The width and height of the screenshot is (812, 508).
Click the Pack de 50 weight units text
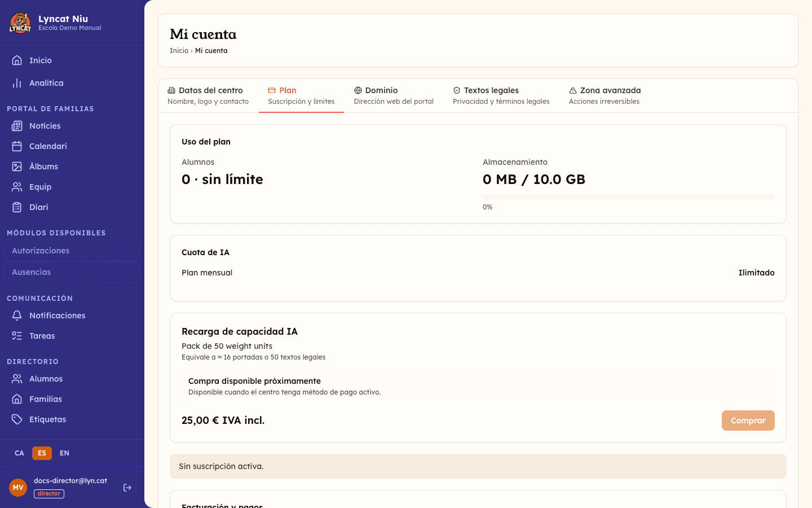tap(227, 346)
